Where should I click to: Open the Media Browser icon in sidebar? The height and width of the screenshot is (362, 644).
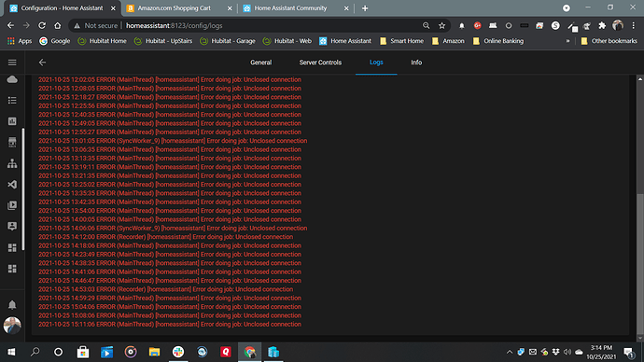click(12, 205)
